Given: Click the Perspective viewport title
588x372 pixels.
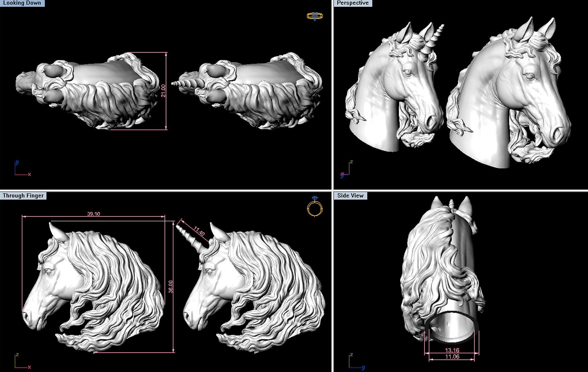Looking at the screenshot, I should point(353,3).
